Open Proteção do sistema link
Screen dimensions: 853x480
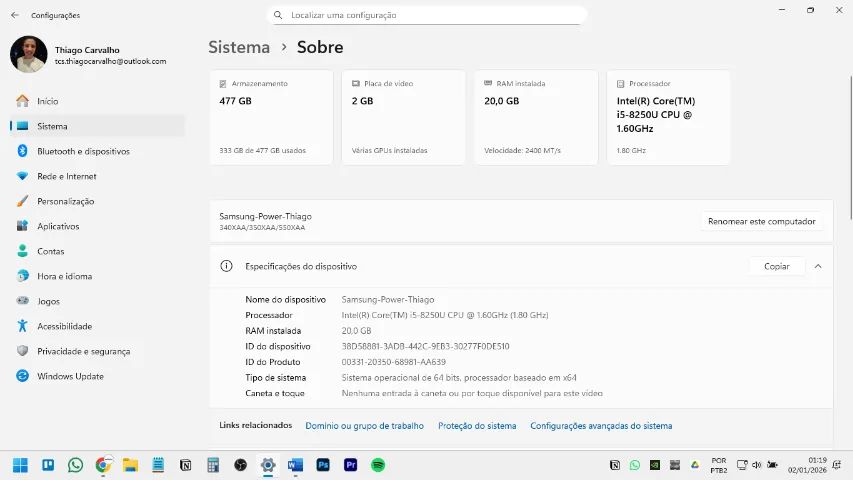coord(477,426)
